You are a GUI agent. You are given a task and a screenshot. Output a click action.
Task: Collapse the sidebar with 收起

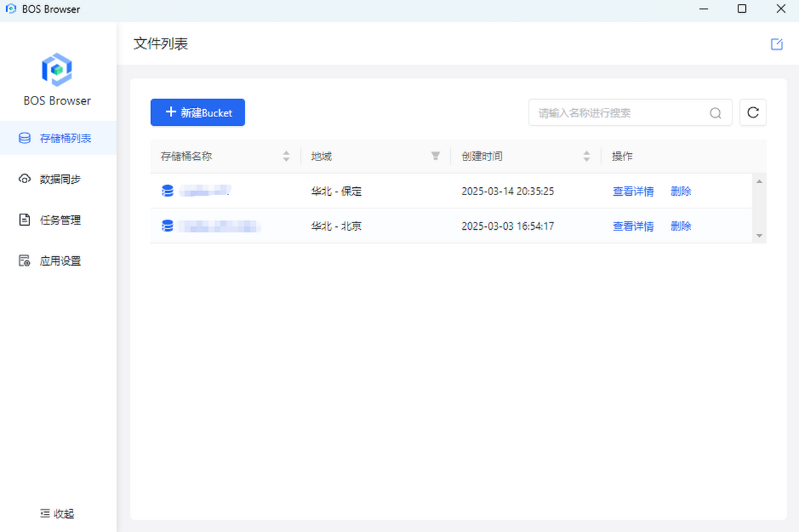(57, 513)
